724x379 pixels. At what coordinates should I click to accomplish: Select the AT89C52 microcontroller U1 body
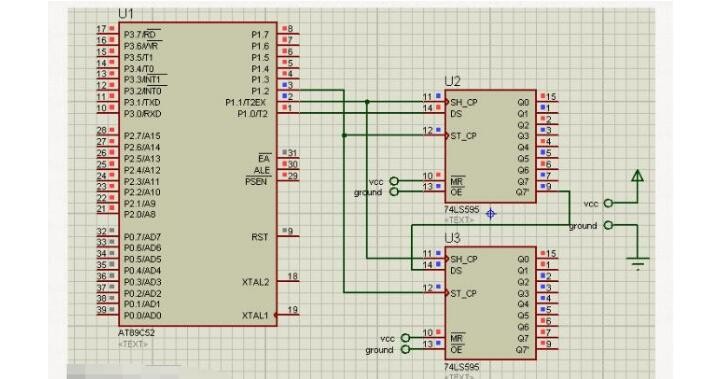[x=198, y=174]
